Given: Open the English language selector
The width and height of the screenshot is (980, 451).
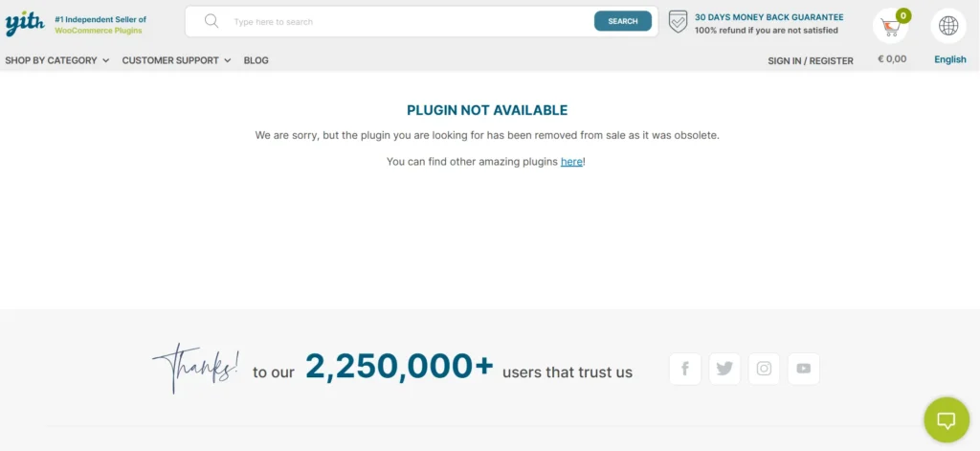Looking at the screenshot, I should tap(949, 59).
